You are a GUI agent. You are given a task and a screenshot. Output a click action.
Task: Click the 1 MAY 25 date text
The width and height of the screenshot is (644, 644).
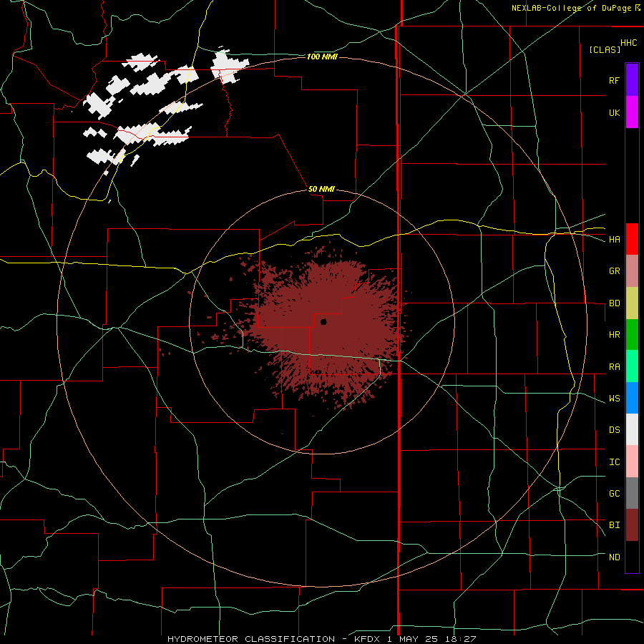[413, 639]
